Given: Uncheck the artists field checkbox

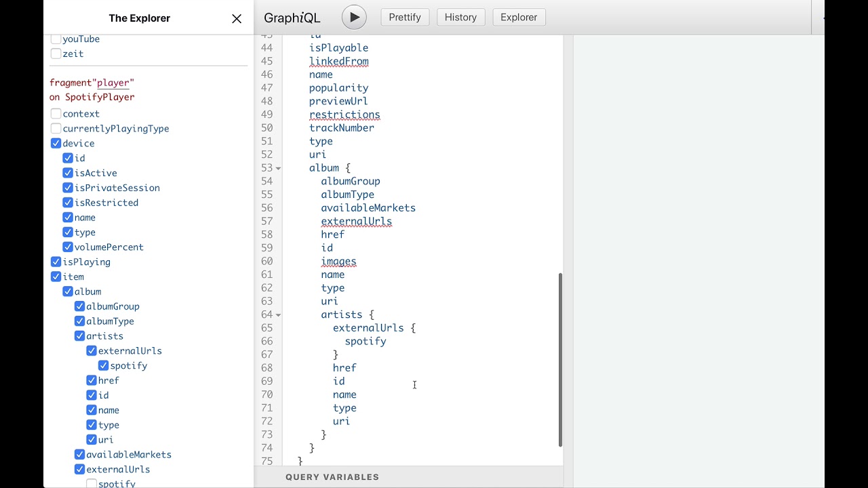Looking at the screenshot, I should (80, 336).
